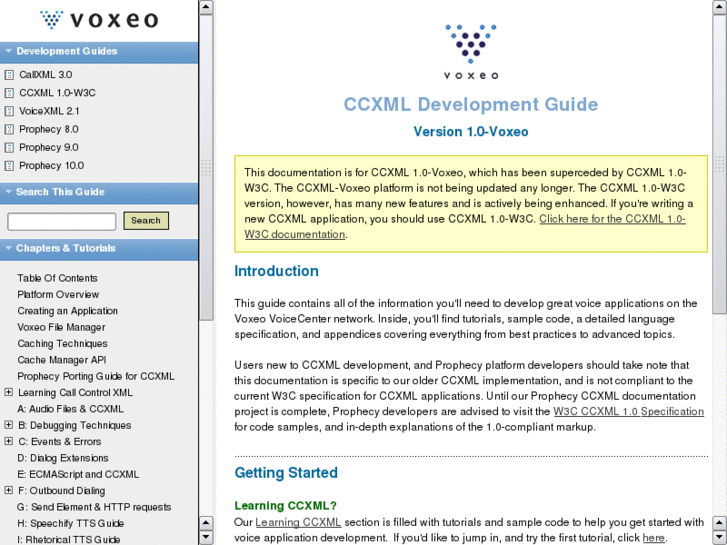Click document icon beside CCXML 1.0-W3C
Viewport: 727px width, 545px height.
[x=9, y=93]
